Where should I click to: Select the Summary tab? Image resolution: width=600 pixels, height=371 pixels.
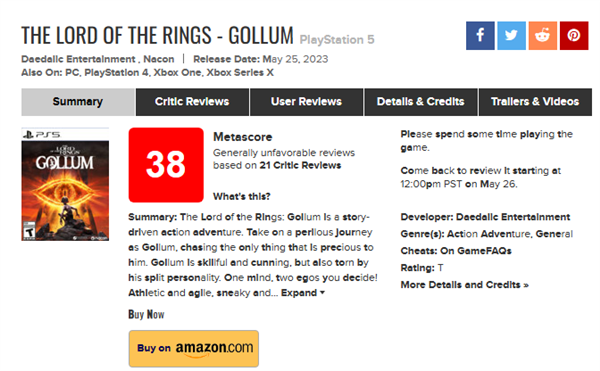tap(78, 102)
